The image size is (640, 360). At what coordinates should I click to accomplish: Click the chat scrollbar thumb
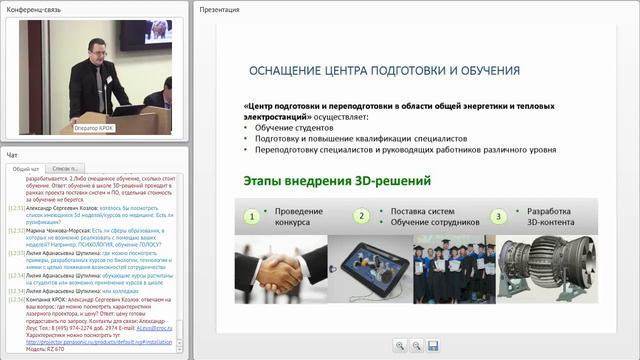179,329
